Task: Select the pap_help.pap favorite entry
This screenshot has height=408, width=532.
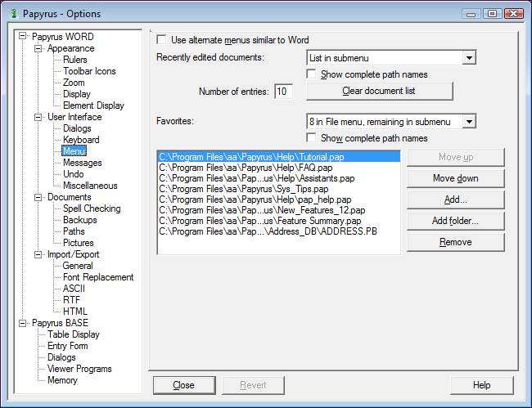Action: click(279, 200)
